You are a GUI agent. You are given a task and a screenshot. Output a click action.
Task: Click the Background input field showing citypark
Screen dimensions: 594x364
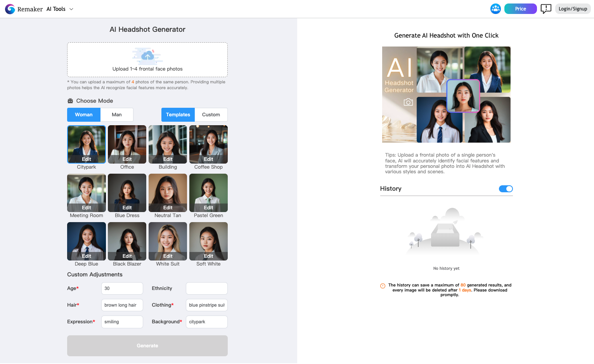click(206, 322)
